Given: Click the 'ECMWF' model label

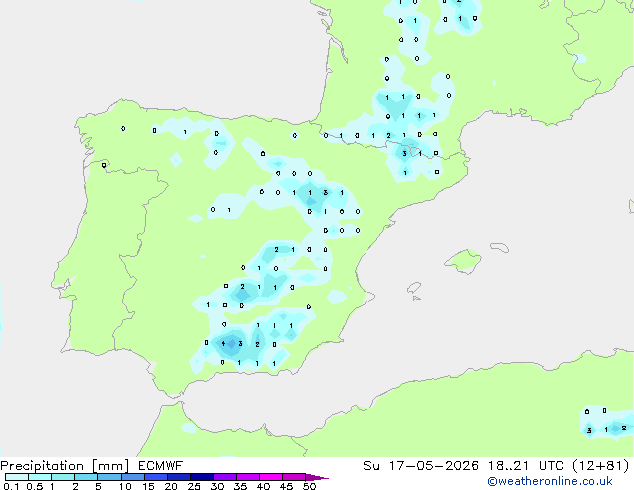Looking at the screenshot, I should coord(161,466).
